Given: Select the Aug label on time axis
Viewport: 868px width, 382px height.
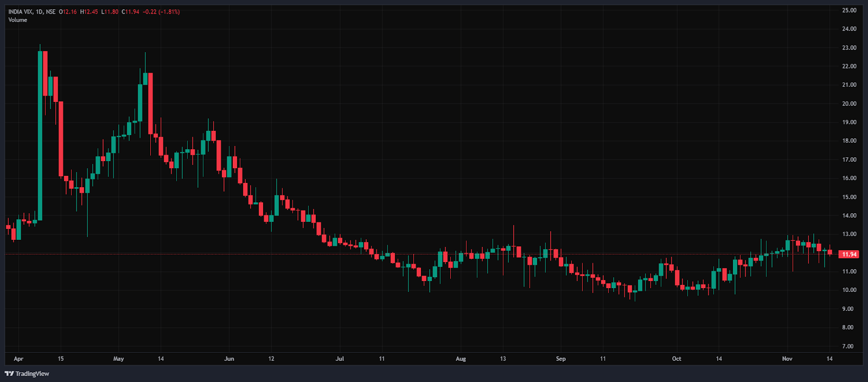Looking at the screenshot, I should [461, 359].
